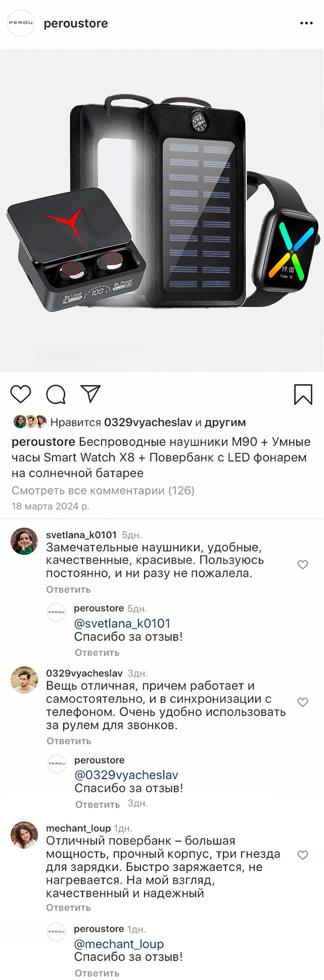Reply to svetlana_k0101's comment
Image resolution: width=324 pixels, height=980 pixels.
point(68,590)
